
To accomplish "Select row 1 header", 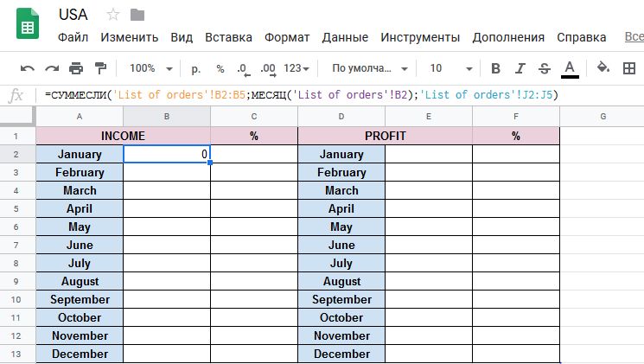I will tap(16, 136).
